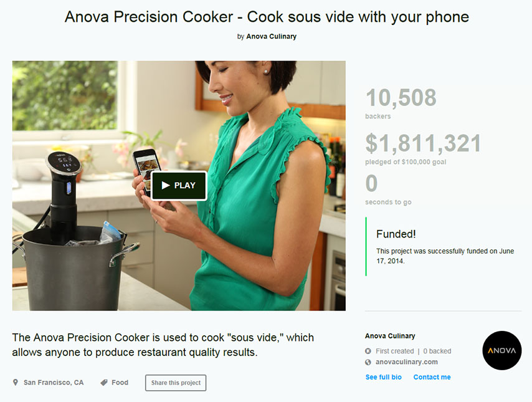Open the See full bio link
This screenshot has width=532, height=402.
[x=383, y=377]
